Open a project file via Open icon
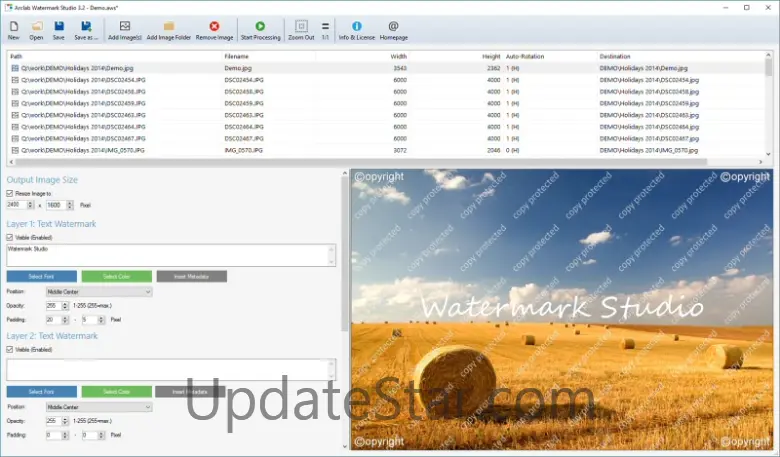Screen dimensions: 780x457 36,30
